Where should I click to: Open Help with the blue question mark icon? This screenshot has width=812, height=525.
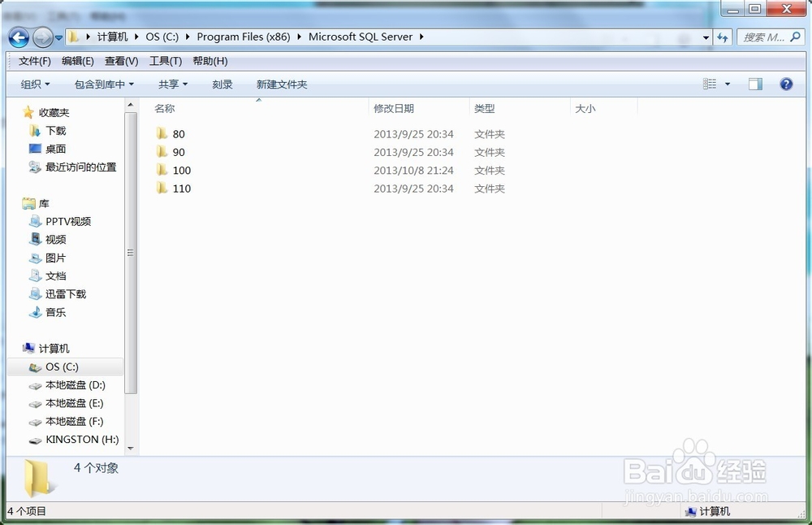click(x=786, y=84)
